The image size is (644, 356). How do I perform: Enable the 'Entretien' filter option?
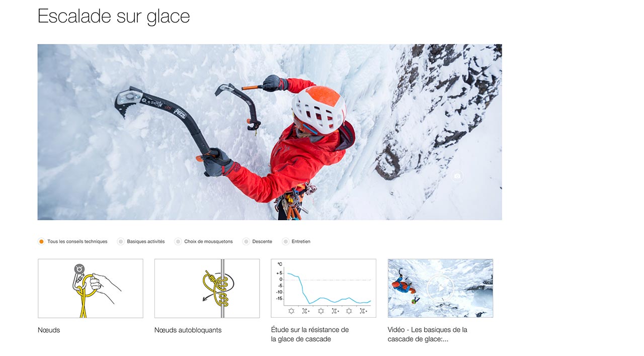286,241
